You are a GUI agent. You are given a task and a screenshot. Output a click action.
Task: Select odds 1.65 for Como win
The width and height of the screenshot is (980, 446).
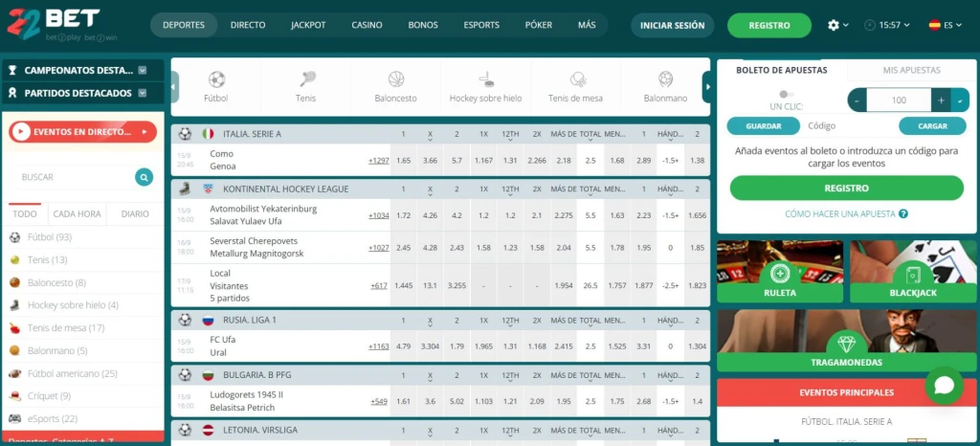click(x=404, y=161)
